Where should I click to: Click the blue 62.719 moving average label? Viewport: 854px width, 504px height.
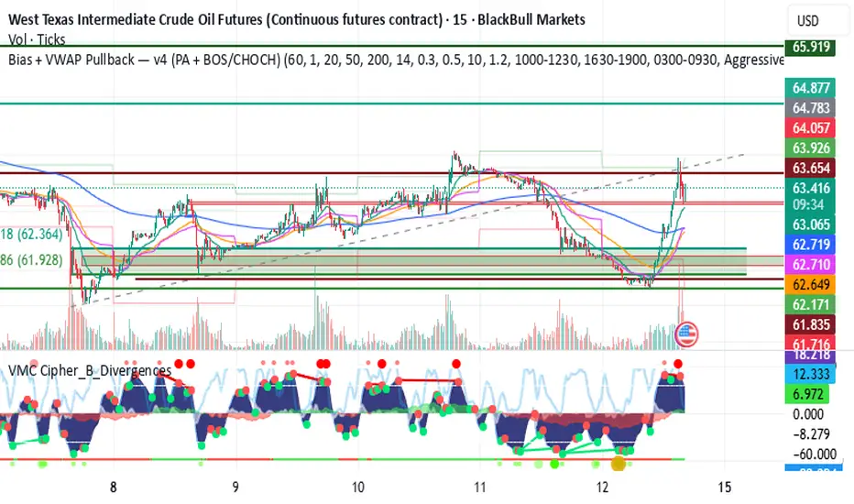[x=811, y=244]
